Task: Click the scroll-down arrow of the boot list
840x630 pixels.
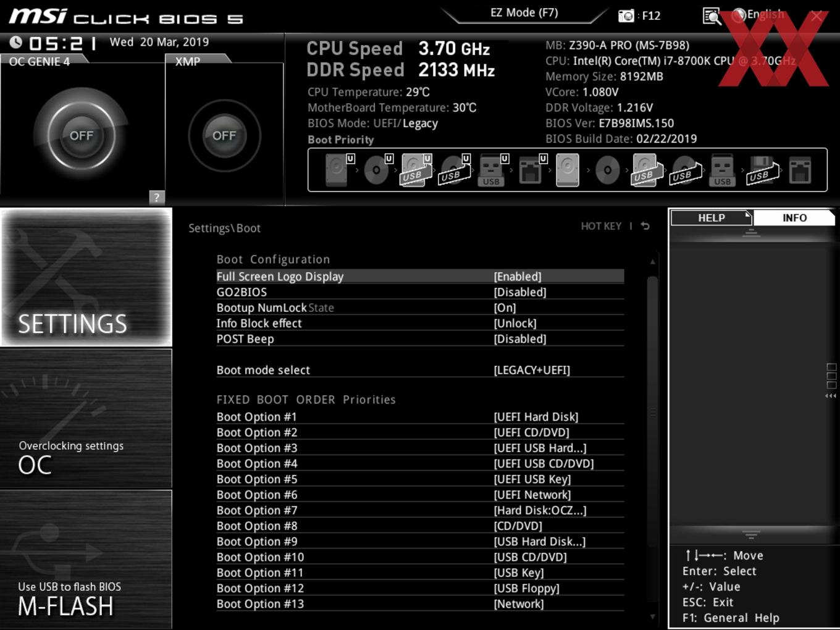Action: pyautogui.click(x=652, y=616)
